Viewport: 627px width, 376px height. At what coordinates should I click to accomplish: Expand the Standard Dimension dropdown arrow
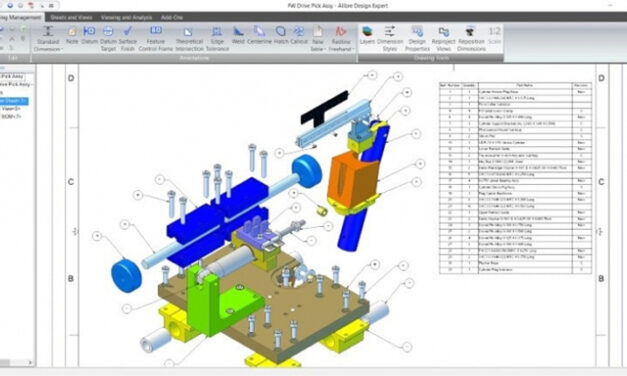(x=62, y=49)
